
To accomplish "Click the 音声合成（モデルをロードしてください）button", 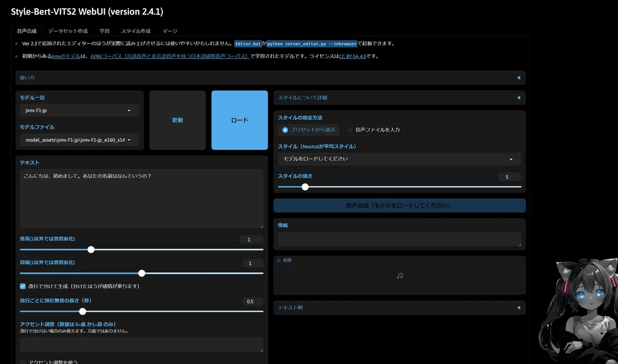I will pos(400,205).
